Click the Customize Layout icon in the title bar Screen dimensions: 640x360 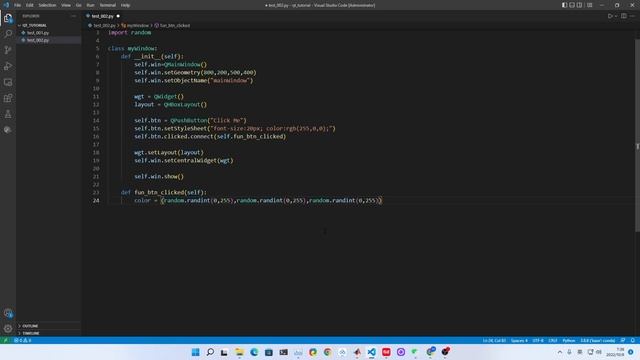pos(589,5)
